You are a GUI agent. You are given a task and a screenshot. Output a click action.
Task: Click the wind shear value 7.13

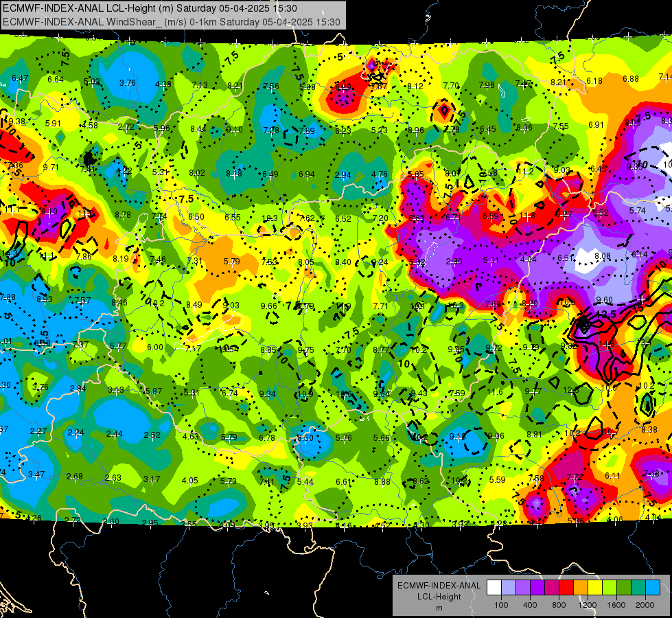click(x=200, y=85)
